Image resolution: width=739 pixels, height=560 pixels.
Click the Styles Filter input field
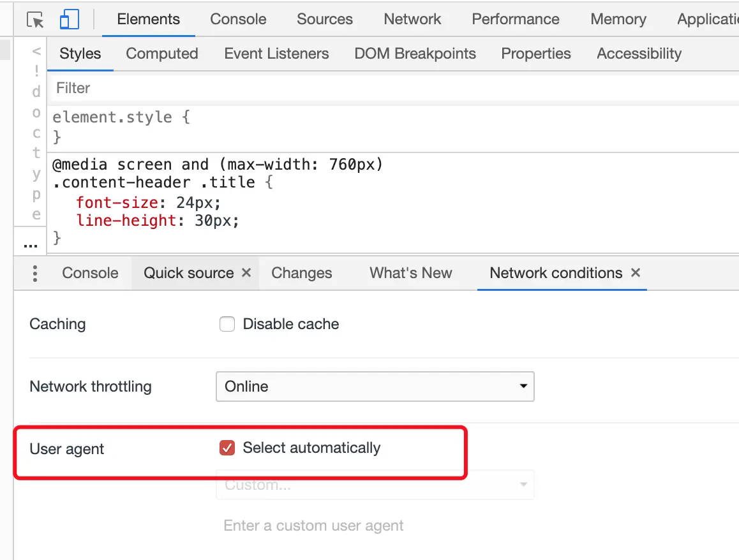[383, 88]
